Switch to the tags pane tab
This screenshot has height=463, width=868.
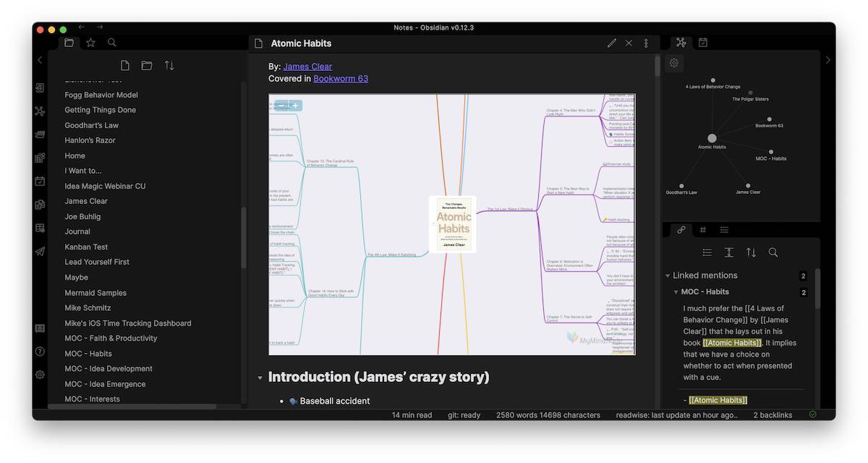click(x=703, y=230)
